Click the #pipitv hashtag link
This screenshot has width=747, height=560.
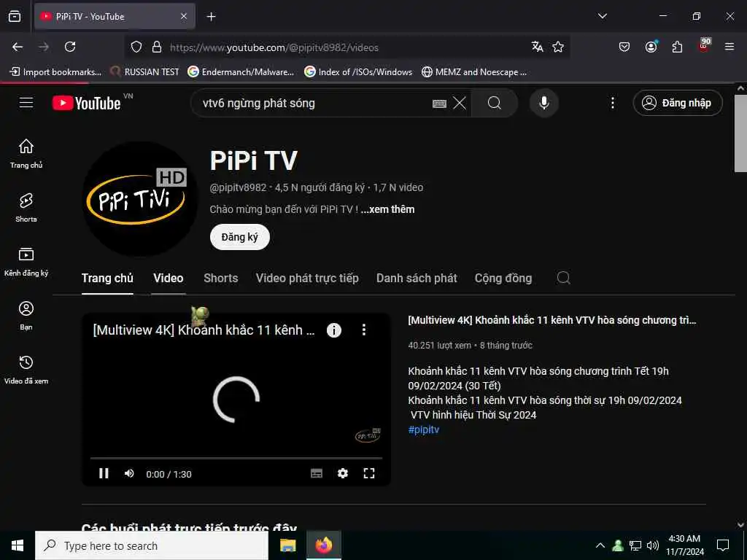point(424,429)
